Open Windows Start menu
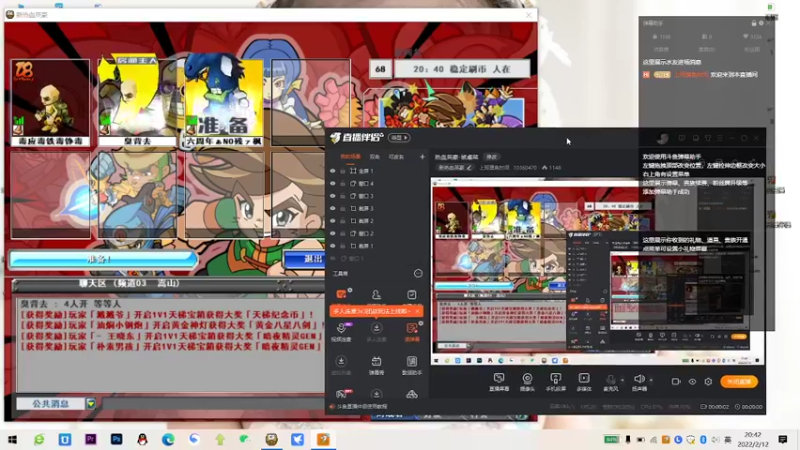This screenshot has height=450, width=800. click(13, 439)
